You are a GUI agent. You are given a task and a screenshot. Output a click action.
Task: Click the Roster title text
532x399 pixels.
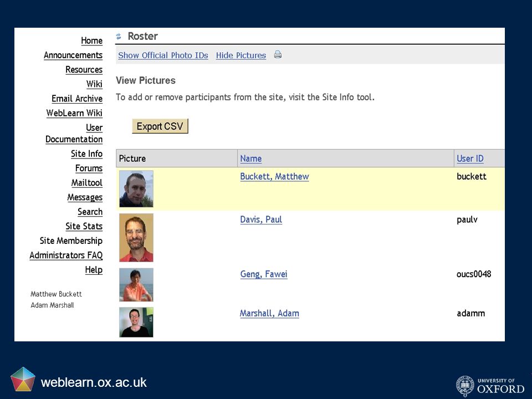click(x=142, y=37)
